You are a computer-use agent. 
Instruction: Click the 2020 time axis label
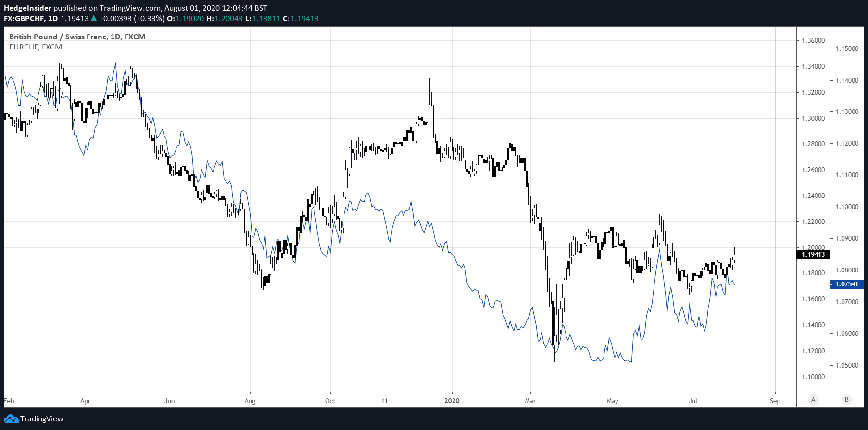[x=452, y=401]
